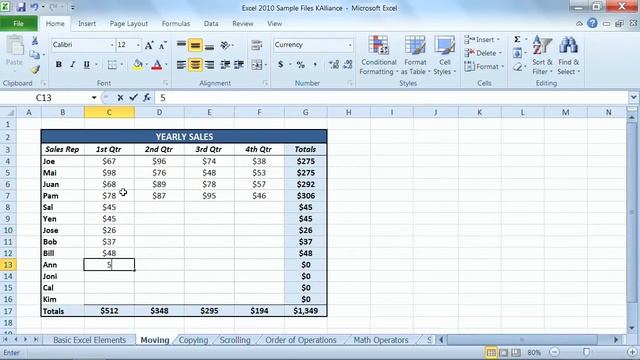Switch to Page Layout view

[x=504, y=352]
